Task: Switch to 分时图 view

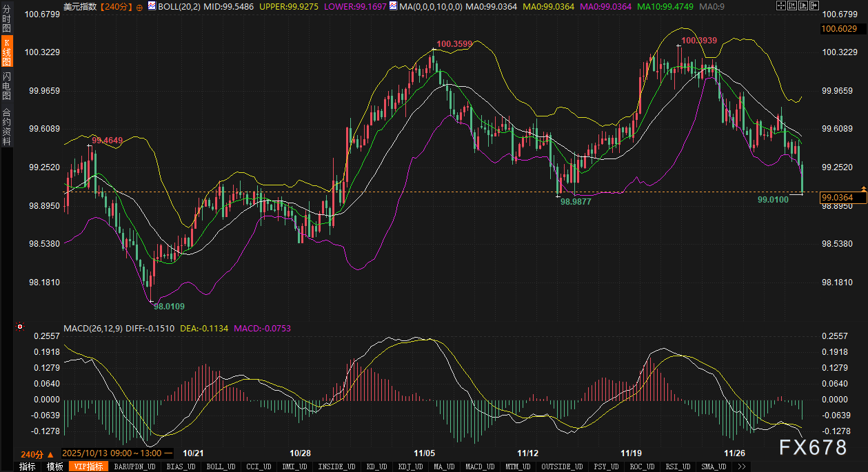Action: tap(7, 19)
